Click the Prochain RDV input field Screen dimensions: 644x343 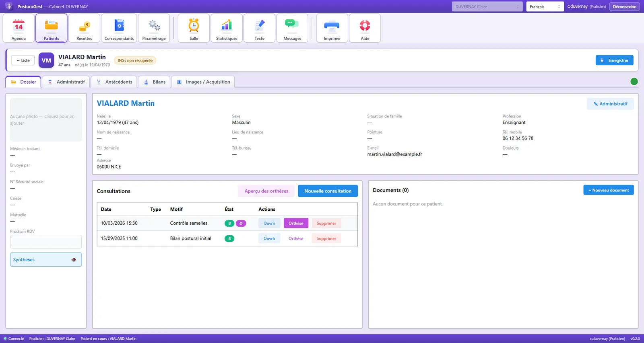46,242
